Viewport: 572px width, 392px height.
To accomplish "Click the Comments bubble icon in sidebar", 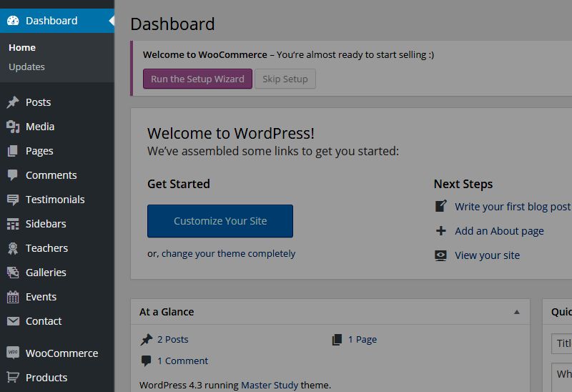I will 13,175.
